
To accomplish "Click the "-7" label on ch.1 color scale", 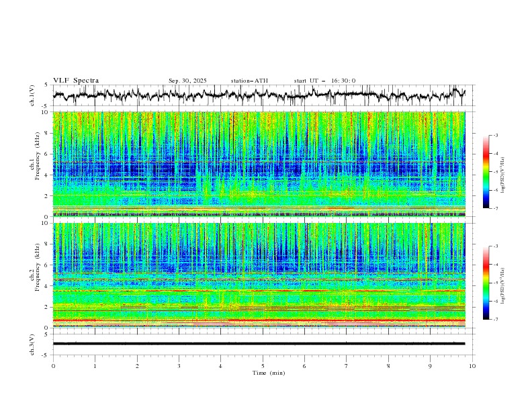I will (x=495, y=208).
